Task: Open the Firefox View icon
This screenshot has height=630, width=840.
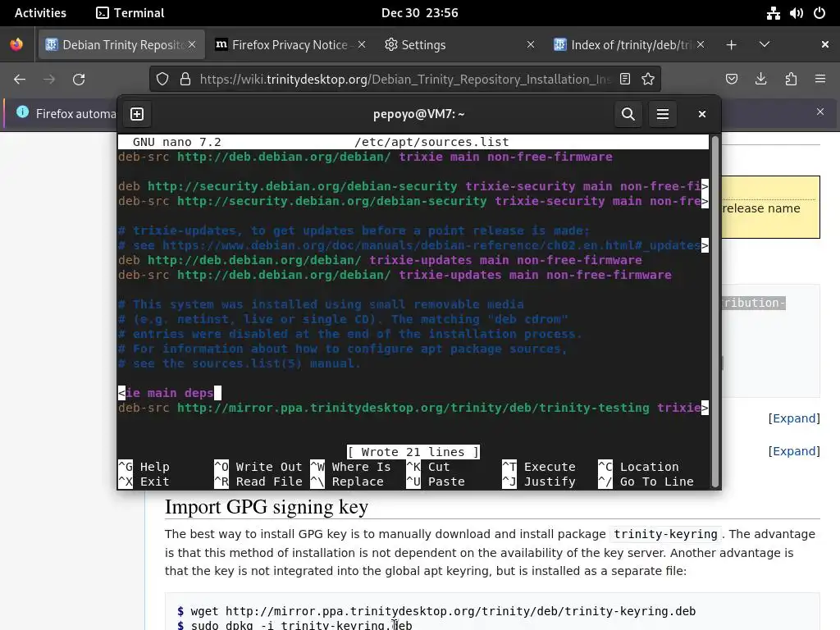Action: click(16, 44)
